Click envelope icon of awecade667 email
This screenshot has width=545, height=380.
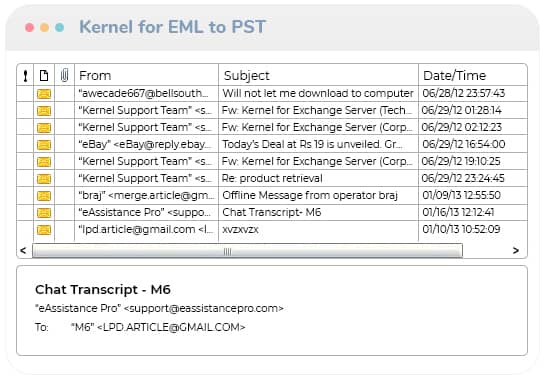[x=44, y=94]
